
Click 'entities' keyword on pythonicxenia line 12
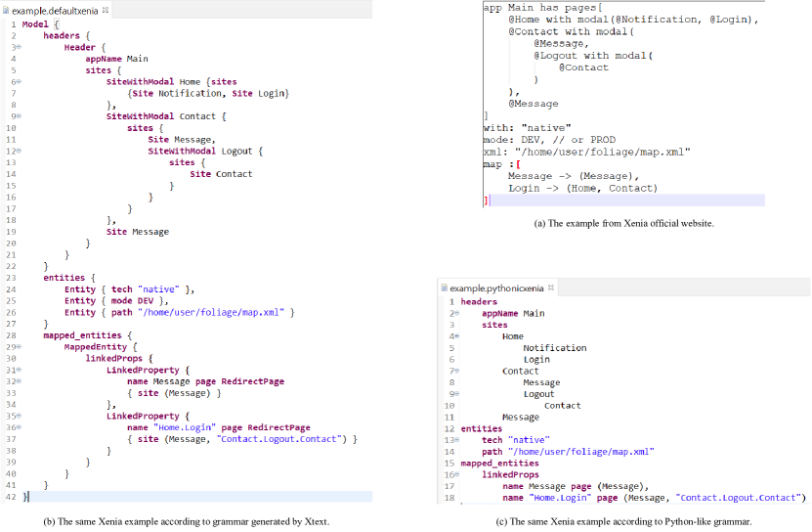(482, 428)
